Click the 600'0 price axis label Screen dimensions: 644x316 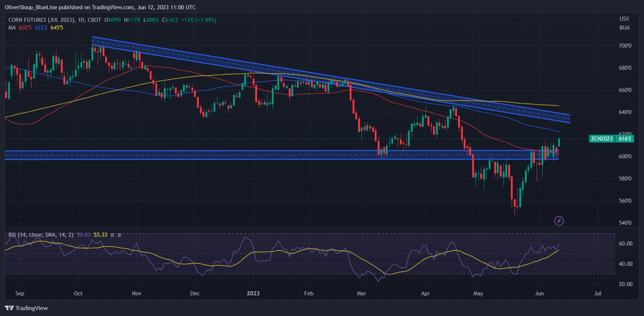(624, 157)
